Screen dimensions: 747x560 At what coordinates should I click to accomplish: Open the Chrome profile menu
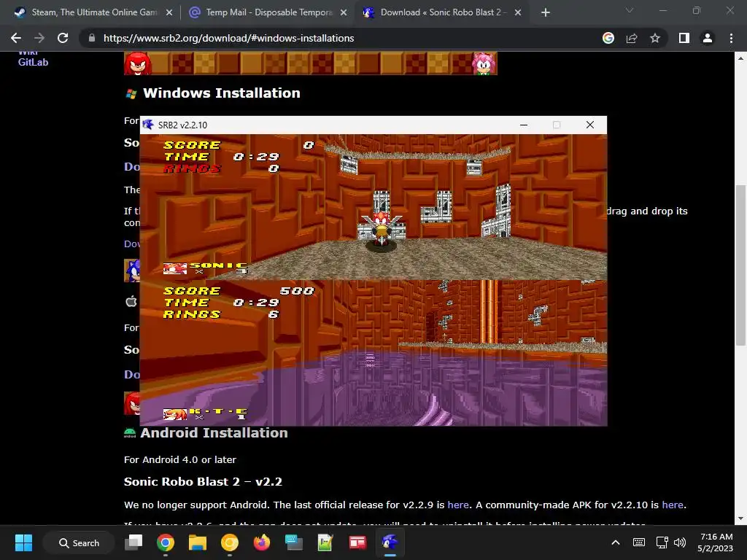tap(708, 38)
